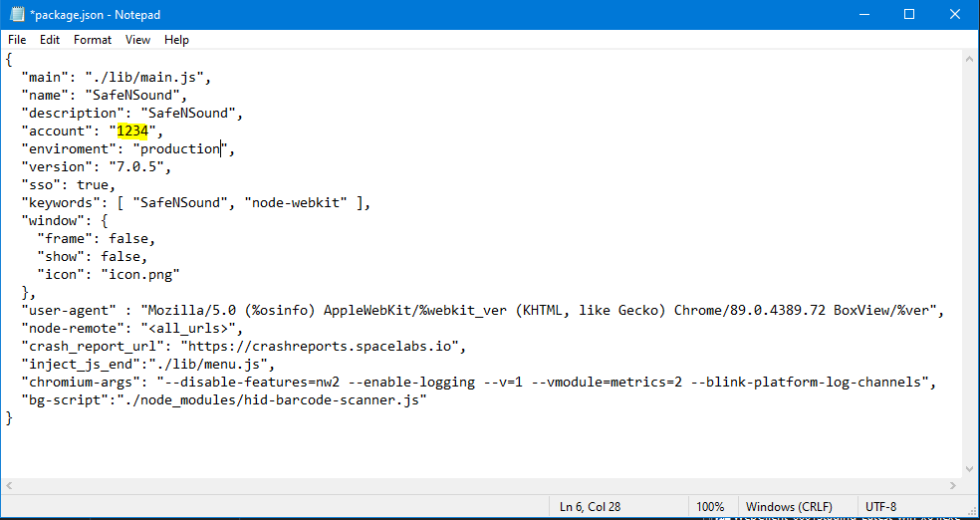Screen dimensions: 980x520
Task: Click the opening brace on first line
Action: coord(9,60)
